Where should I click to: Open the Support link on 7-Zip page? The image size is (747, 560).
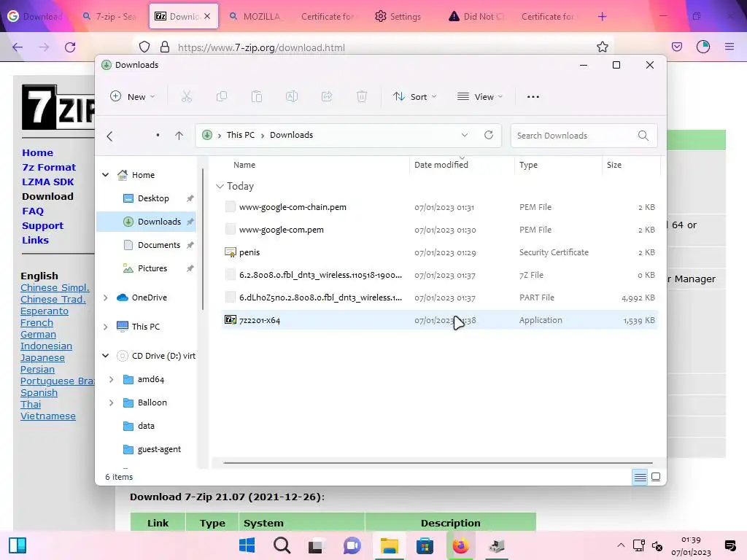coord(42,226)
